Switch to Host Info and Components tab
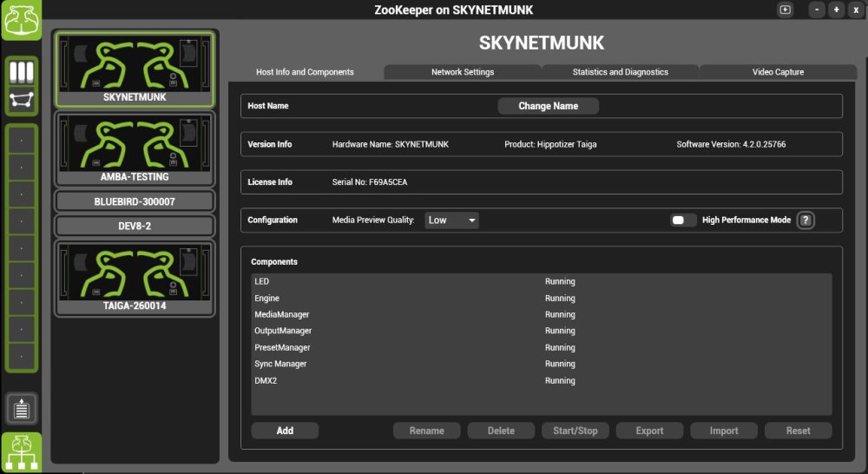The width and height of the screenshot is (868, 474). [305, 72]
